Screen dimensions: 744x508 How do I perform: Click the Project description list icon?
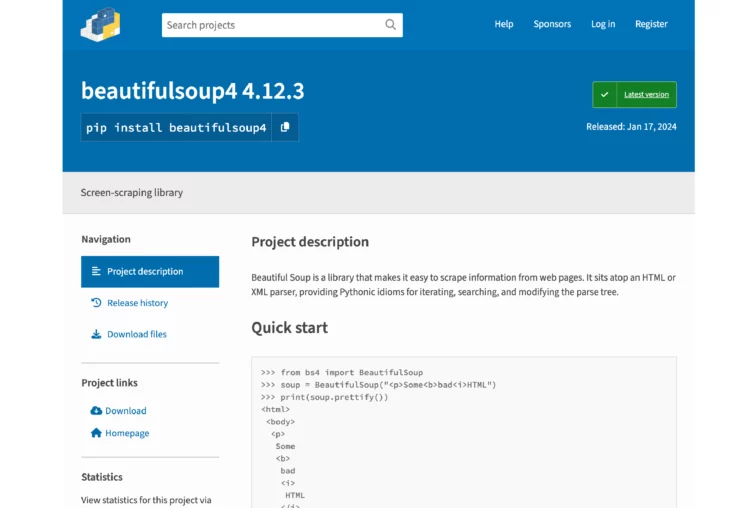tap(96, 271)
